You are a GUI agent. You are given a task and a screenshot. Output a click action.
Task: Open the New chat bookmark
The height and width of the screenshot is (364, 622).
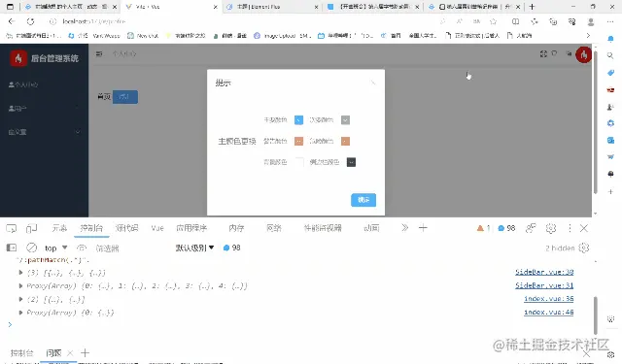(x=143, y=36)
